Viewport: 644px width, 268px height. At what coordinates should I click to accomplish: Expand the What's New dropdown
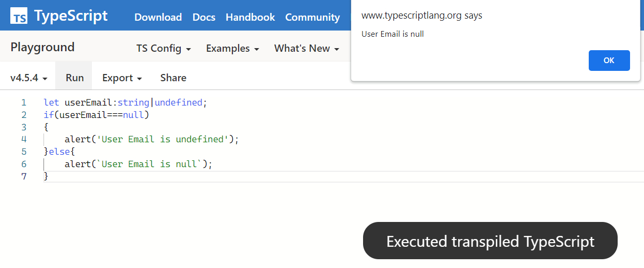pyautogui.click(x=307, y=48)
